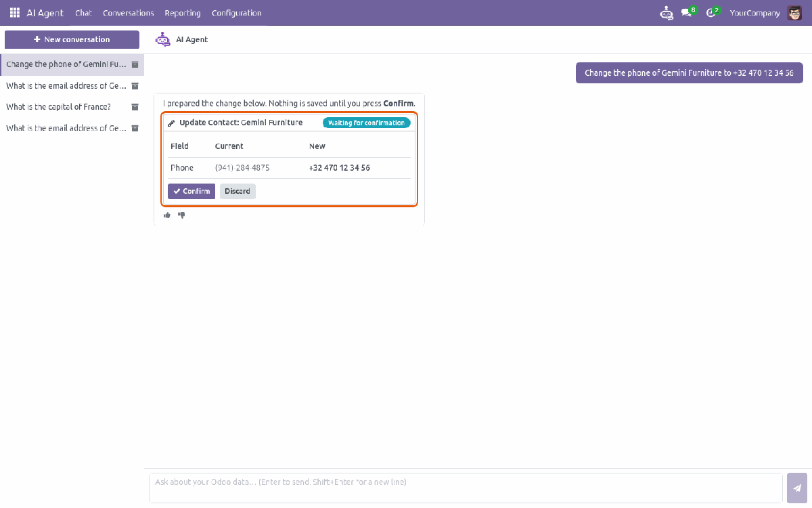
Task: Archive the last 'What is the email address' conversation
Action: (x=135, y=128)
